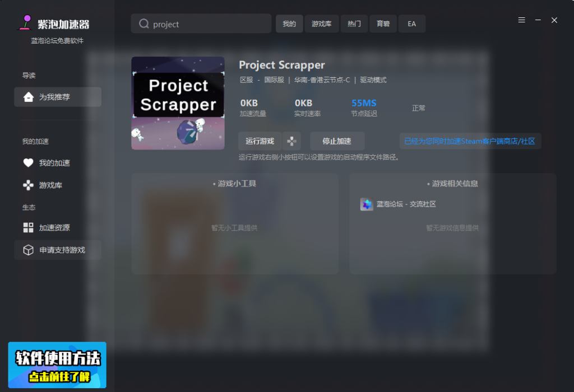The height and width of the screenshot is (392, 574).
Task: Select 为我推荐 in the sidebar
Action: pos(58,97)
